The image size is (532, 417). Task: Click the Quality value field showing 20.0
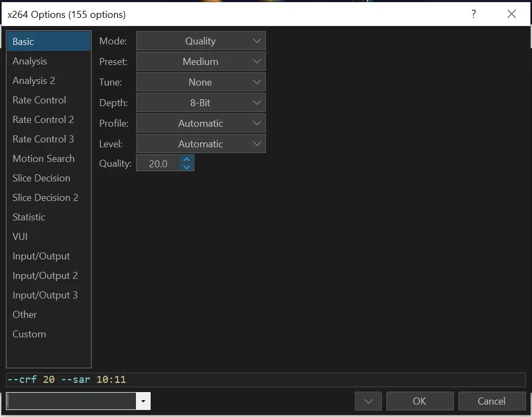point(158,164)
